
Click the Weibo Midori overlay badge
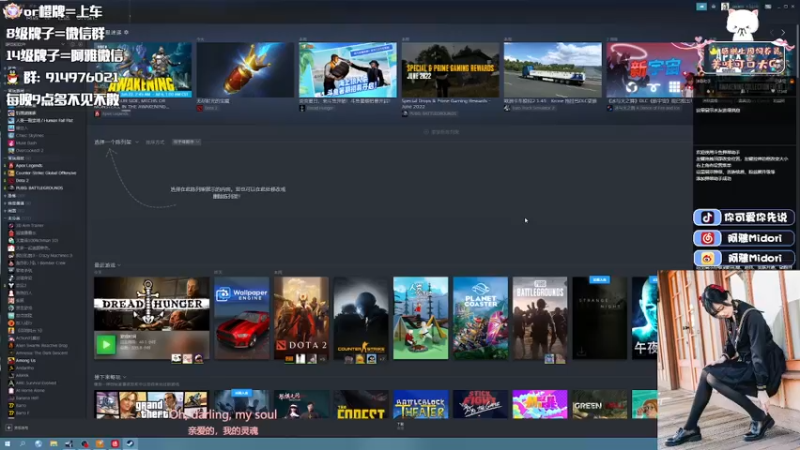click(x=744, y=258)
